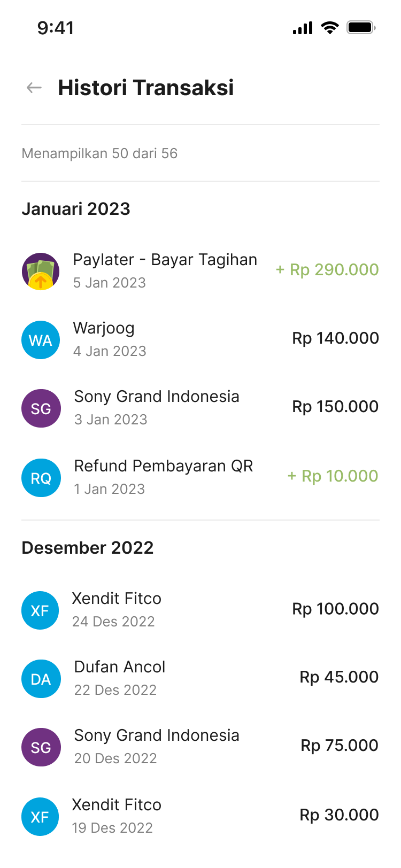Tap the Desember 2022 section header

(88, 548)
